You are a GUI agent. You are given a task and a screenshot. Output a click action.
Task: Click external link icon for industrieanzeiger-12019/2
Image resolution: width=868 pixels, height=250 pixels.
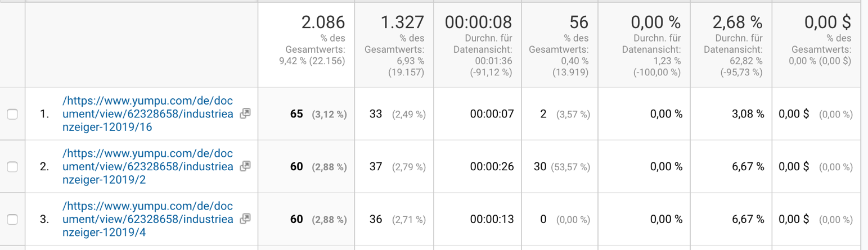[245, 166]
